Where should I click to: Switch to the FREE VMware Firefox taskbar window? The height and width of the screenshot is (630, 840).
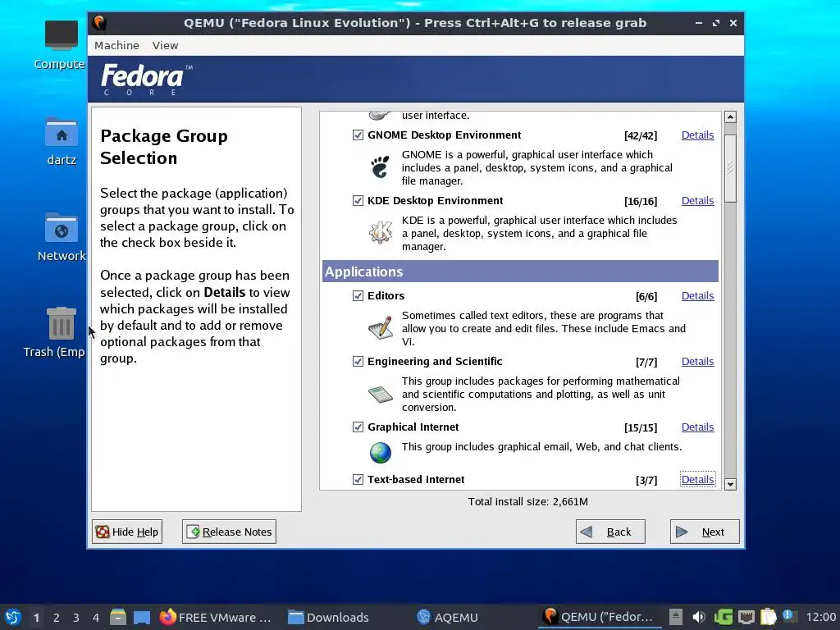pyautogui.click(x=216, y=617)
